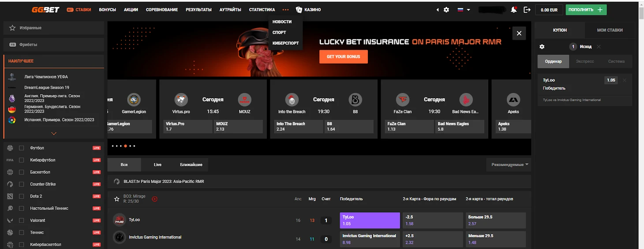The height and width of the screenshot is (249, 644).
Task: Click the orange active carousel dot
Action: (x=126, y=146)
